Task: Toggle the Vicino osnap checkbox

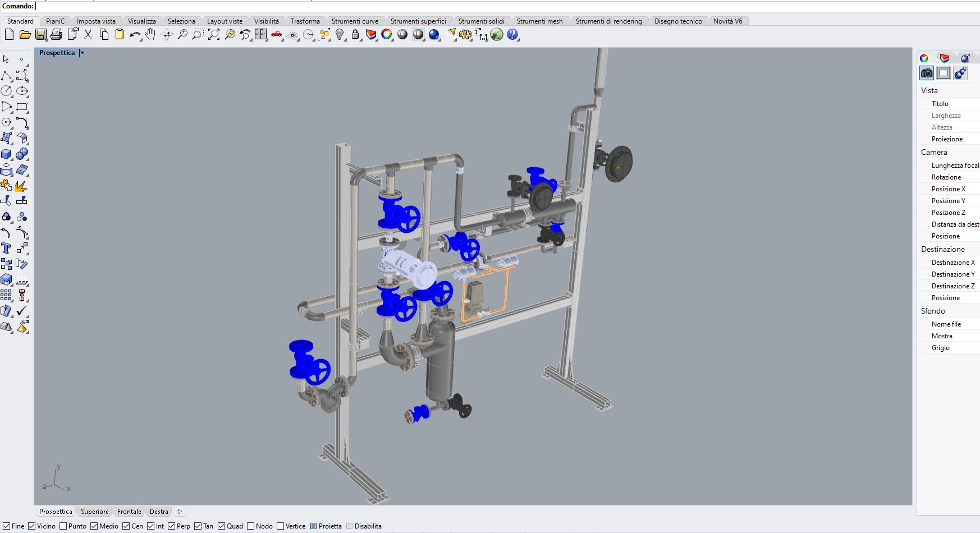Action: (x=32, y=526)
